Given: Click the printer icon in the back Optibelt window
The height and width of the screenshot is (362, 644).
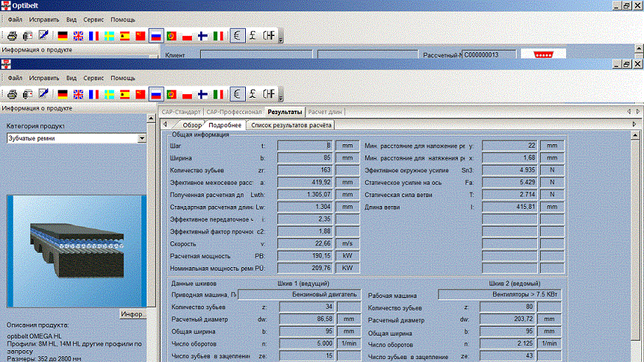Looking at the screenshot, I should coord(12,36).
